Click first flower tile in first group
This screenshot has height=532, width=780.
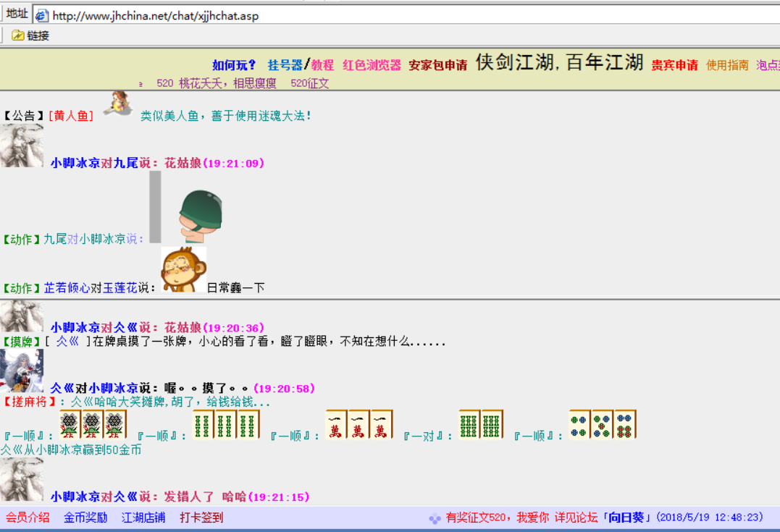point(70,425)
